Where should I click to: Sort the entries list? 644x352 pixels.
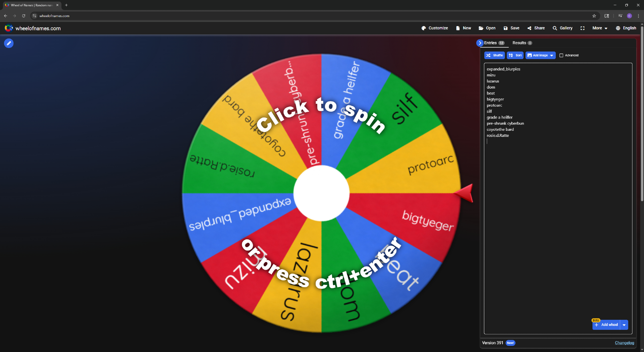pyautogui.click(x=515, y=55)
